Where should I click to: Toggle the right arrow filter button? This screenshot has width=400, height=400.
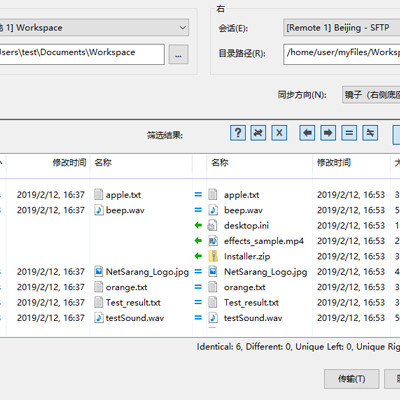[x=328, y=133]
